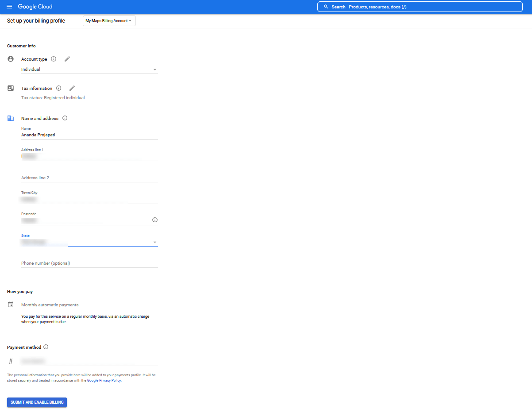This screenshot has width=532, height=413.
Task: Click the info icon beside Payment method
Action: point(46,347)
